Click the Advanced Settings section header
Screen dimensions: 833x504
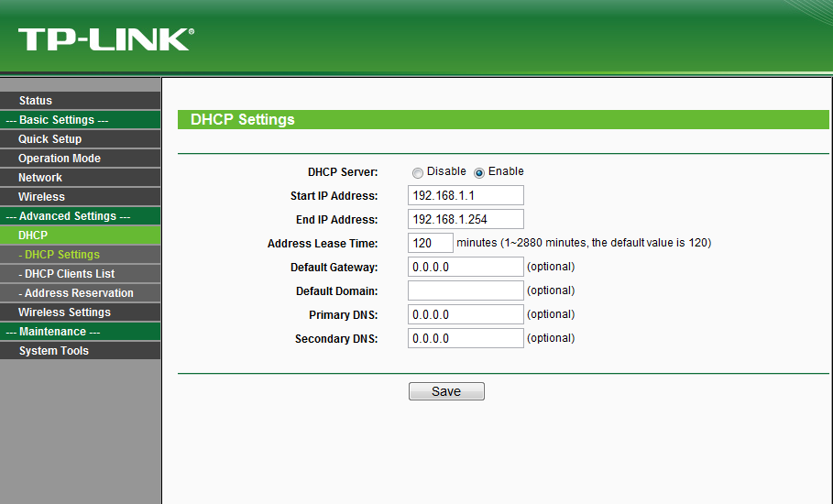pyautogui.click(x=81, y=216)
